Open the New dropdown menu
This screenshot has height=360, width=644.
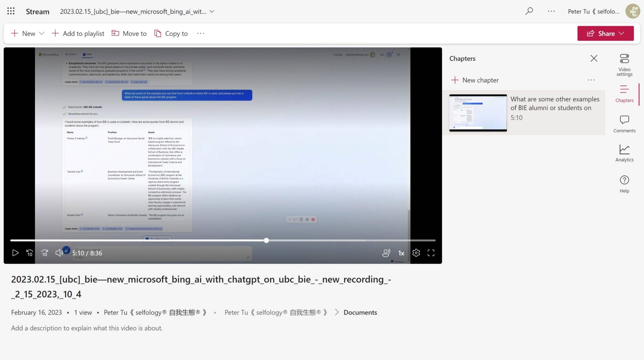(x=28, y=33)
